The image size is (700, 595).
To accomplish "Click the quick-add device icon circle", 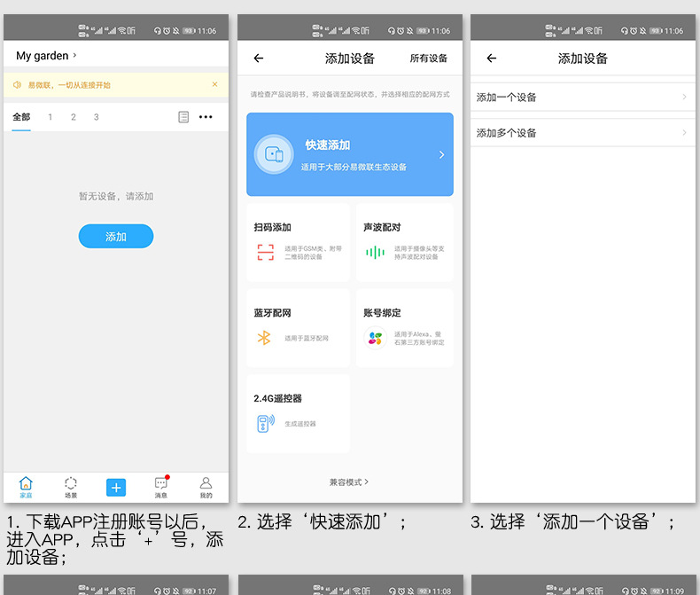I will click(274, 154).
